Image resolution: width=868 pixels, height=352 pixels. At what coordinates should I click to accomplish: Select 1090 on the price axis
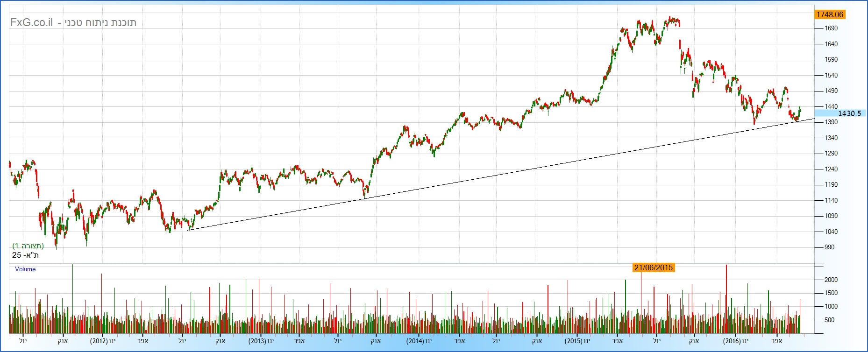coord(831,216)
